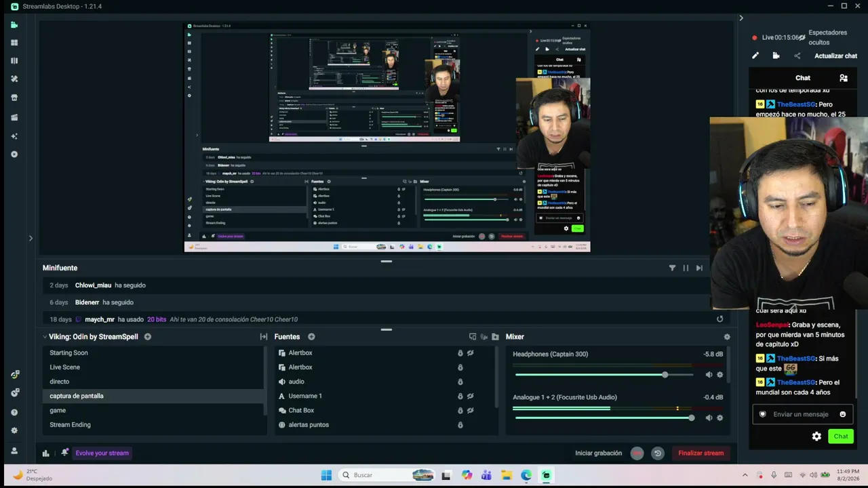868x488 pixels.
Task: Click the green Chat send button
Action: point(841,436)
